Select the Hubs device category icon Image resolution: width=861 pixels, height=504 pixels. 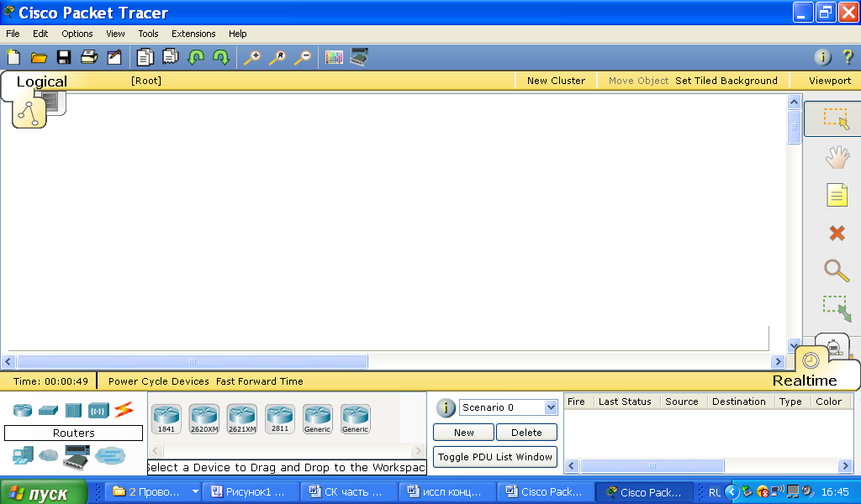[73, 410]
